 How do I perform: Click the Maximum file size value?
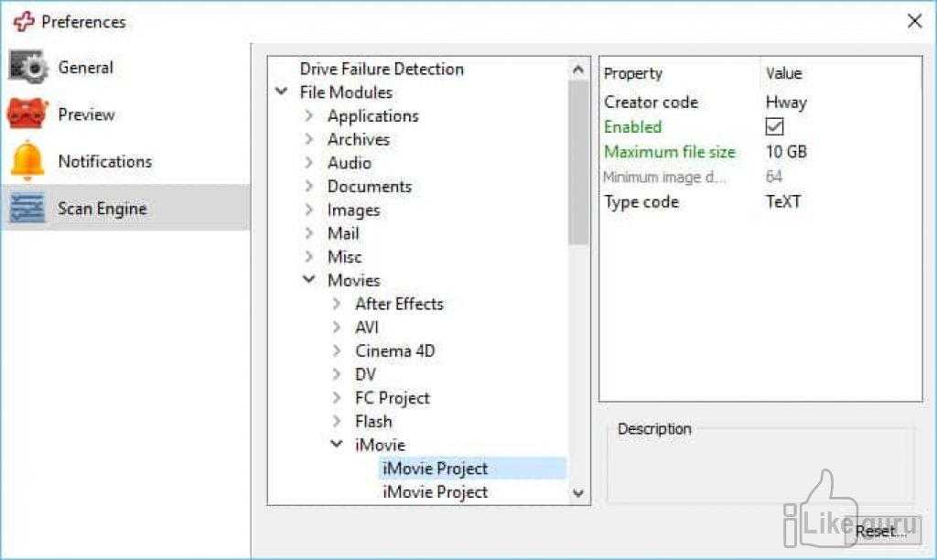pos(786,152)
